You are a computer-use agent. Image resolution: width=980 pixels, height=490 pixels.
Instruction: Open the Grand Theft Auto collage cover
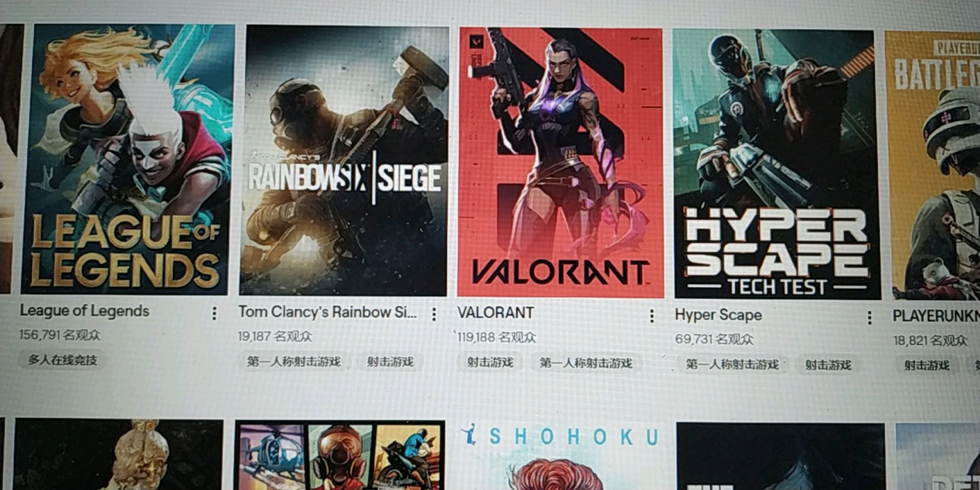coord(340,455)
